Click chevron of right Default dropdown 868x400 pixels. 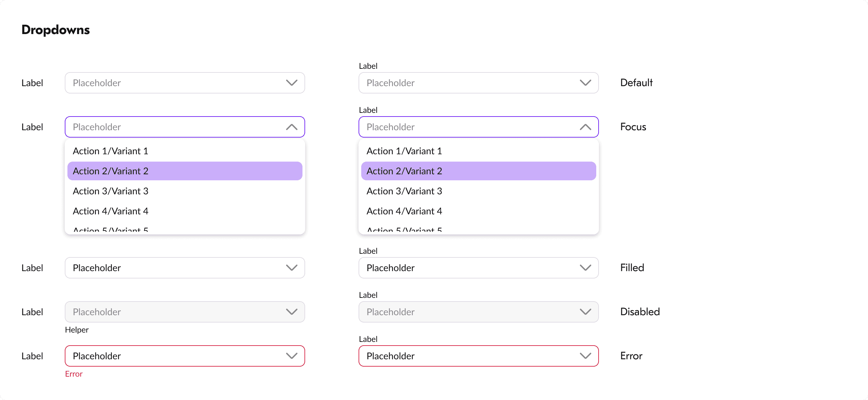click(585, 83)
